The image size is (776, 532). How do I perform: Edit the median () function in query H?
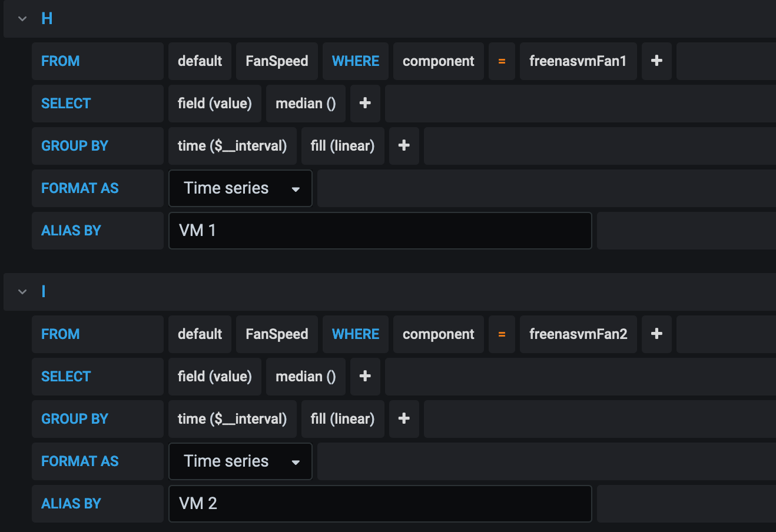pyautogui.click(x=306, y=104)
